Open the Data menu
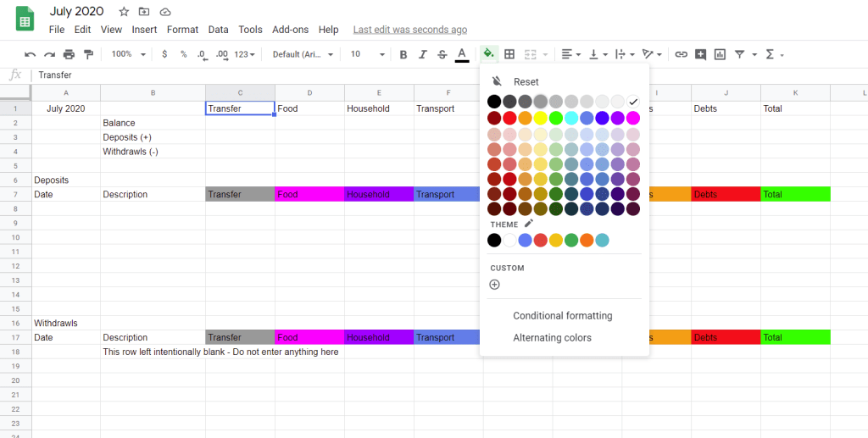The image size is (868, 438). [218, 30]
